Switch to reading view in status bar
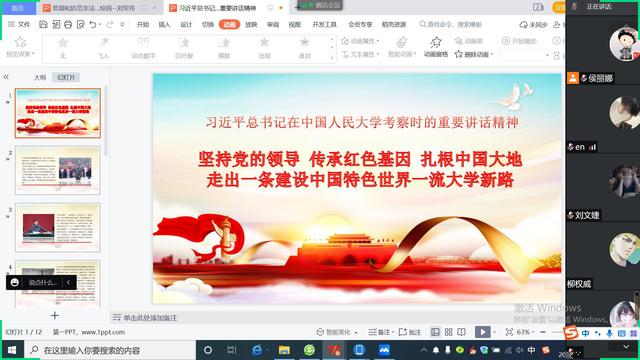Viewport: 640px width, 360px height. click(462, 332)
